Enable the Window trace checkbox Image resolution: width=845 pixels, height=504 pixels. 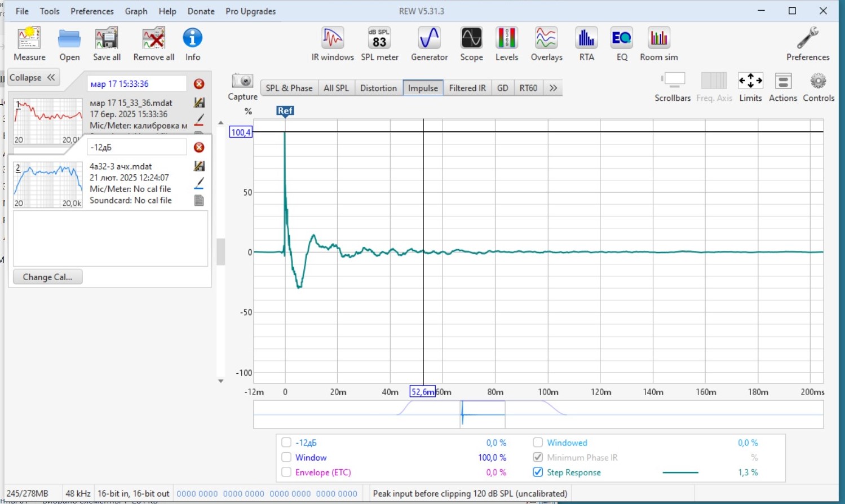click(x=286, y=457)
